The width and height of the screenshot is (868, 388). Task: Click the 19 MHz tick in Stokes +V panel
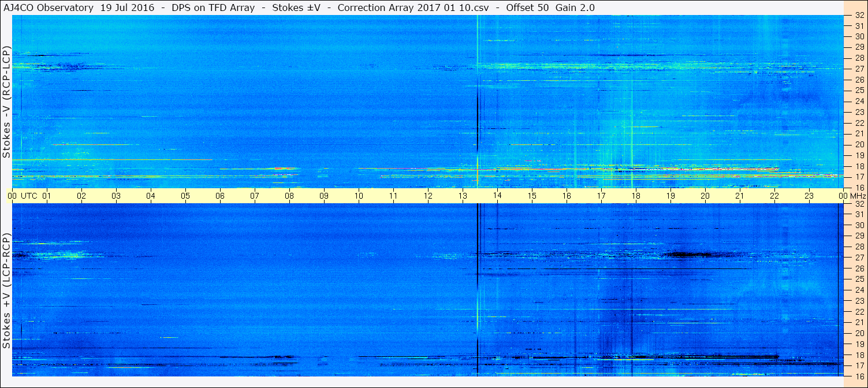(859, 344)
